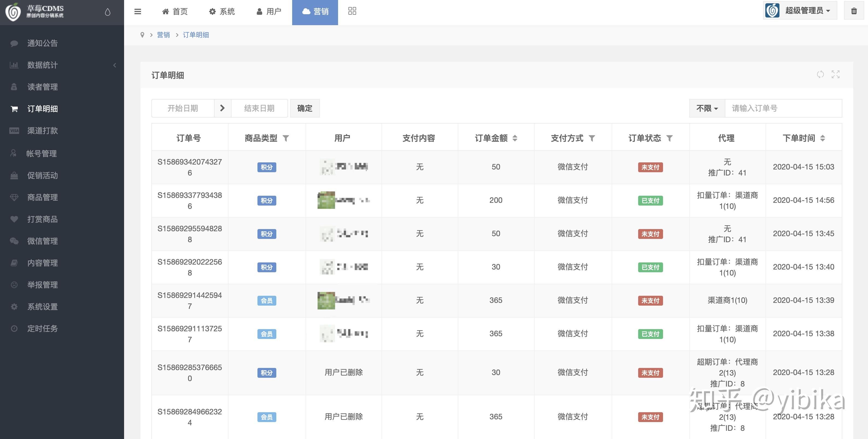Open the 不限 filter dropdown

coord(706,108)
